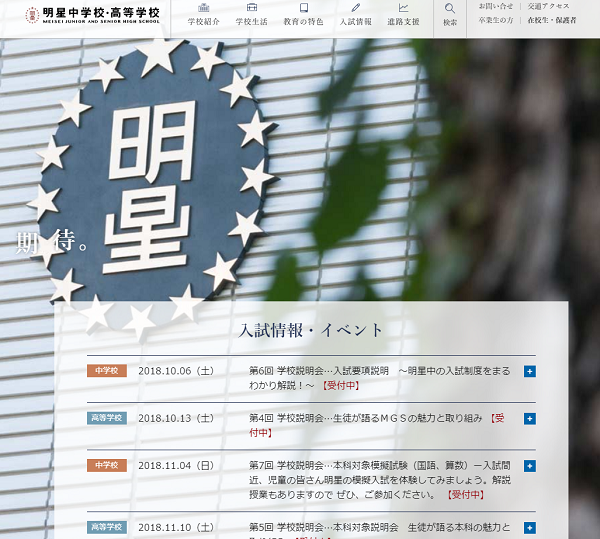Click date 2018.11.10（土）
The width and height of the screenshot is (600, 539).
(176, 528)
